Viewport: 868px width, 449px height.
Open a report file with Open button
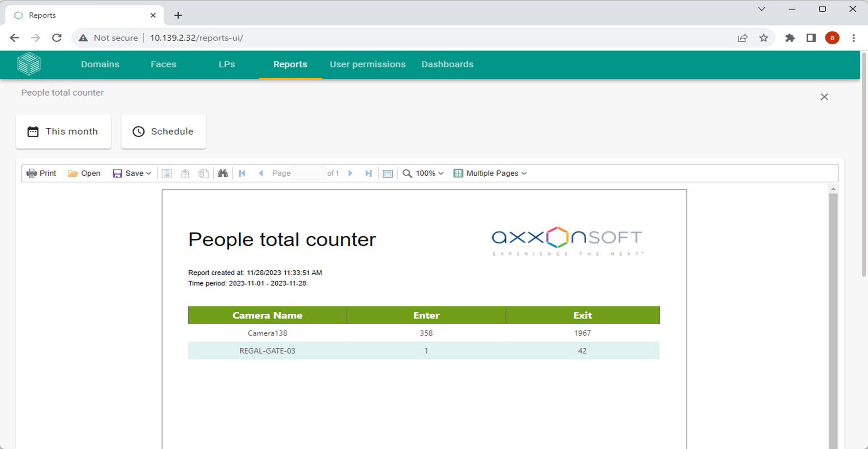pos(84,173)
